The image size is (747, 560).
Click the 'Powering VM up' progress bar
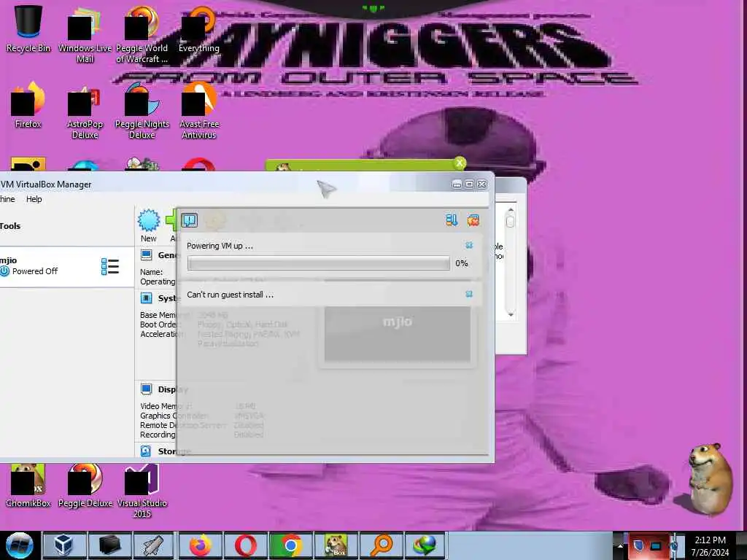click(318, 263)
